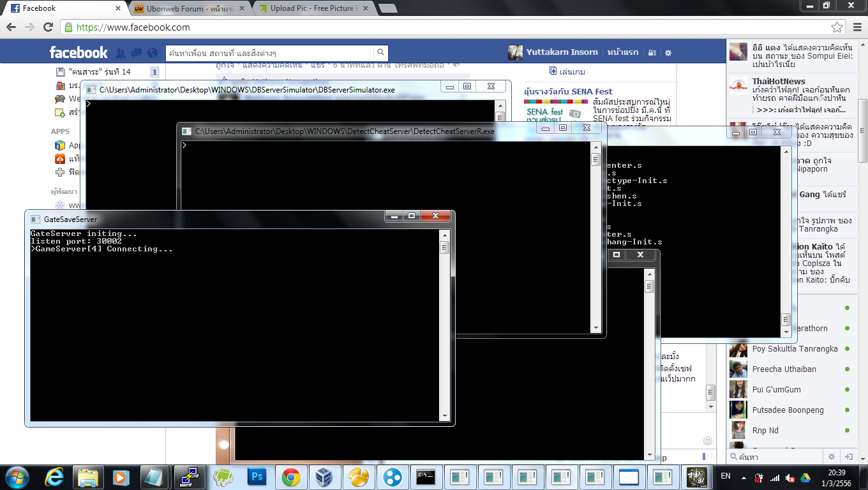Open a new Chrome tab

coord(387,8)
